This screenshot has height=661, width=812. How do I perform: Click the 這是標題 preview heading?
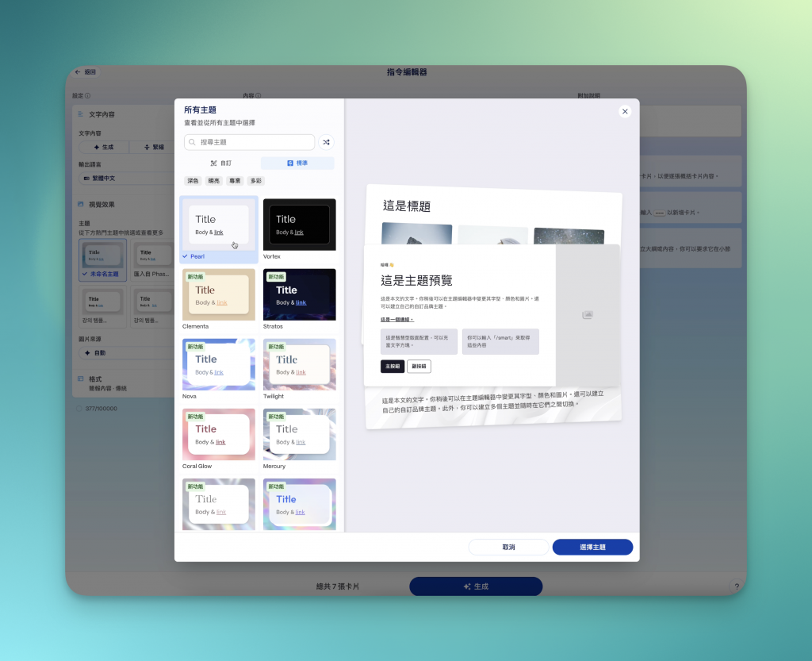point(407,206)
